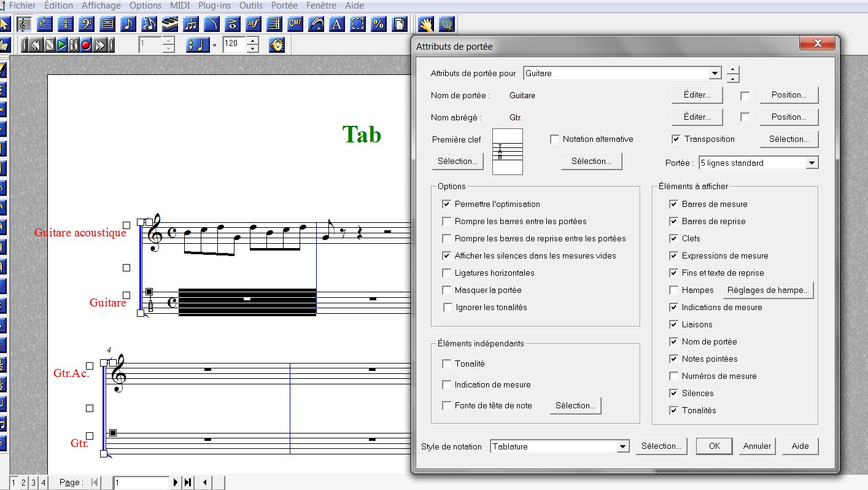Expand the 'Portée' 5 lignes standard dropdown
The width and height of the screenshot is (868, 490).
(812, 163)
